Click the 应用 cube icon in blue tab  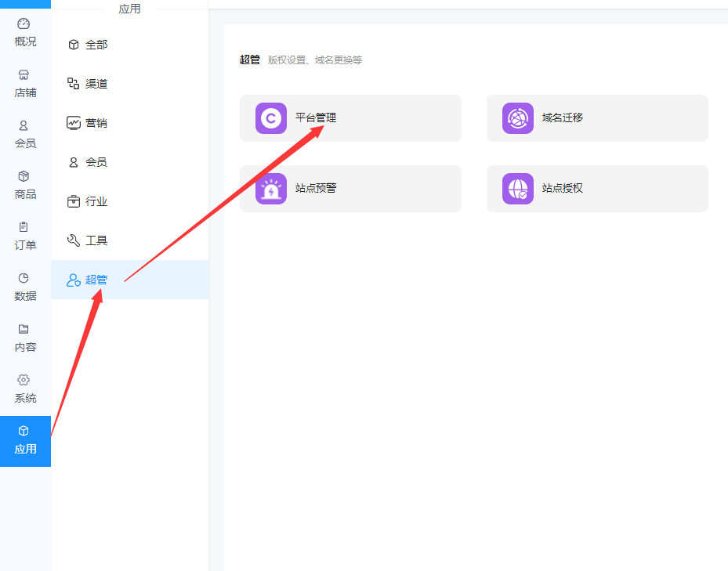point(24,431)
